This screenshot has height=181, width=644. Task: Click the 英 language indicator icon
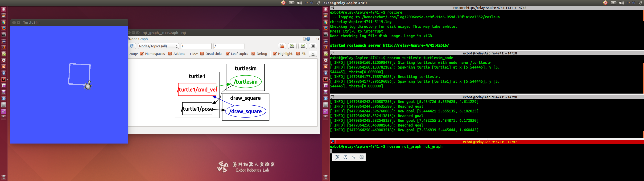337,157
